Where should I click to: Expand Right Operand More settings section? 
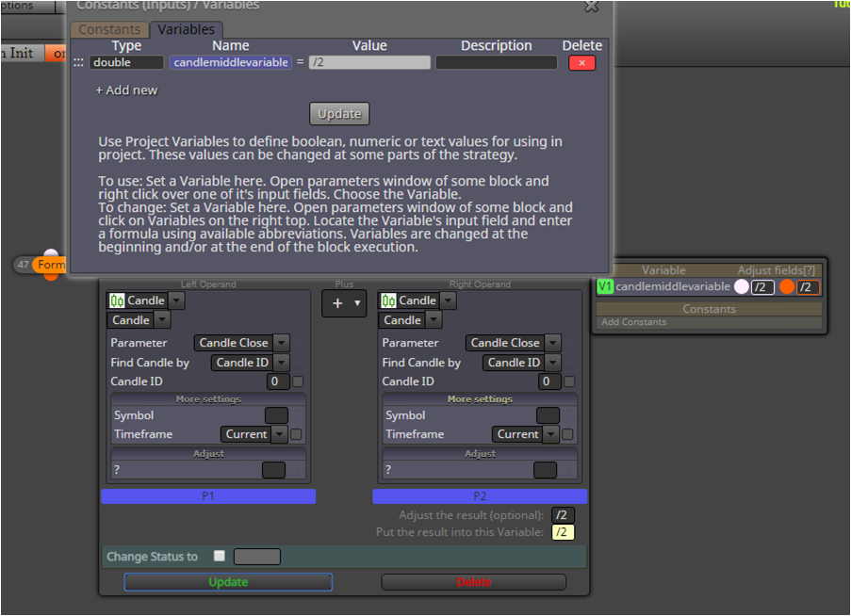[480, 399]
